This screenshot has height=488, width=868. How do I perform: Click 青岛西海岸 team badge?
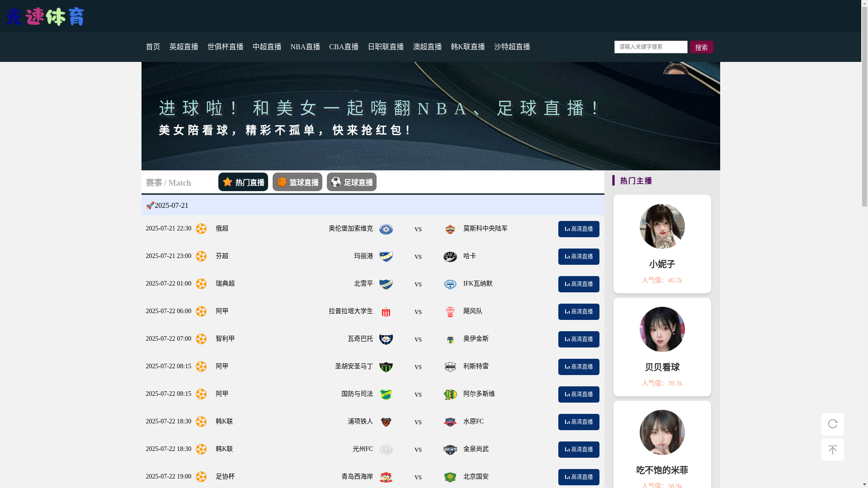pos(386,477)
